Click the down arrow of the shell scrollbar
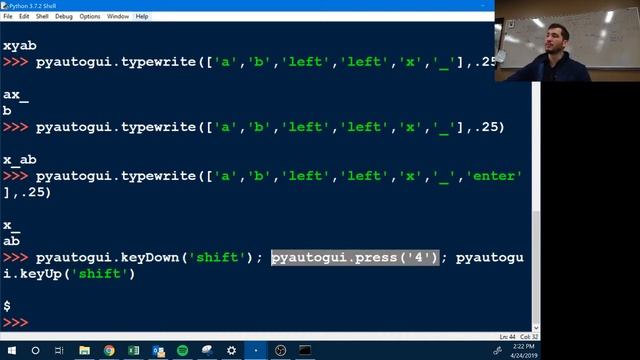The height and width of the screenshot is (360, 640). point(536,328)
